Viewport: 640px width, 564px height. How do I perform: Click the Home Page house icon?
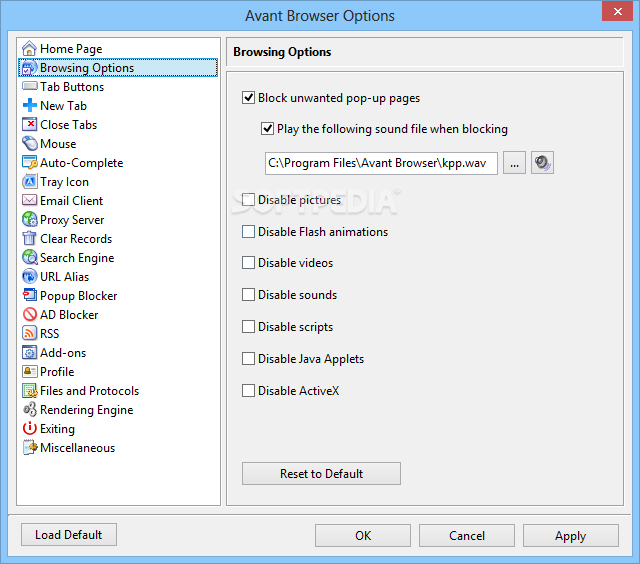(29, 49)
